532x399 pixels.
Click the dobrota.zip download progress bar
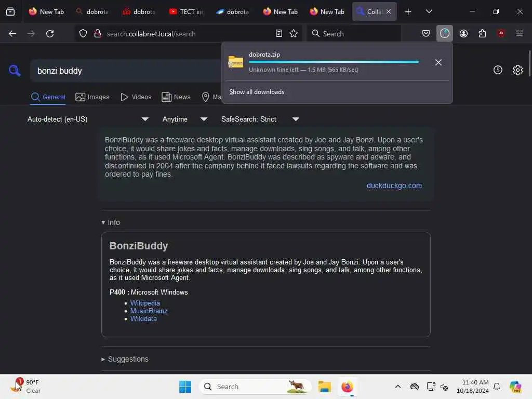point(334,62)
